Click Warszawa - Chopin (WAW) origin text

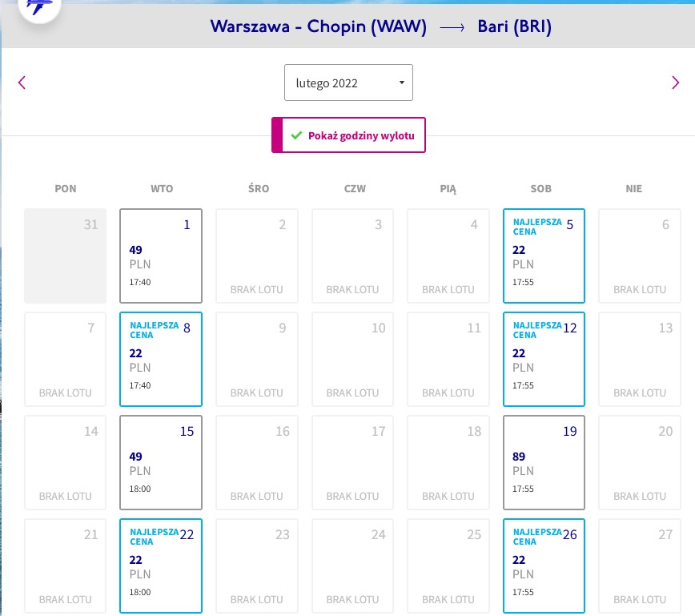pos(318,26)
